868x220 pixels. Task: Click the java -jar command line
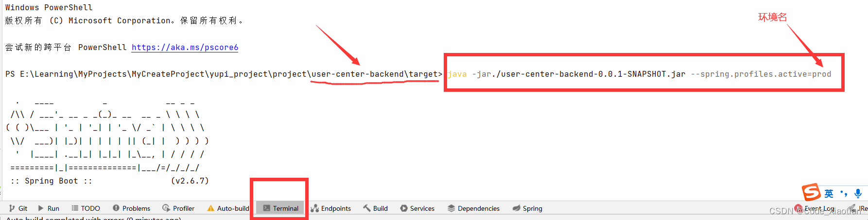coord(639,74)
